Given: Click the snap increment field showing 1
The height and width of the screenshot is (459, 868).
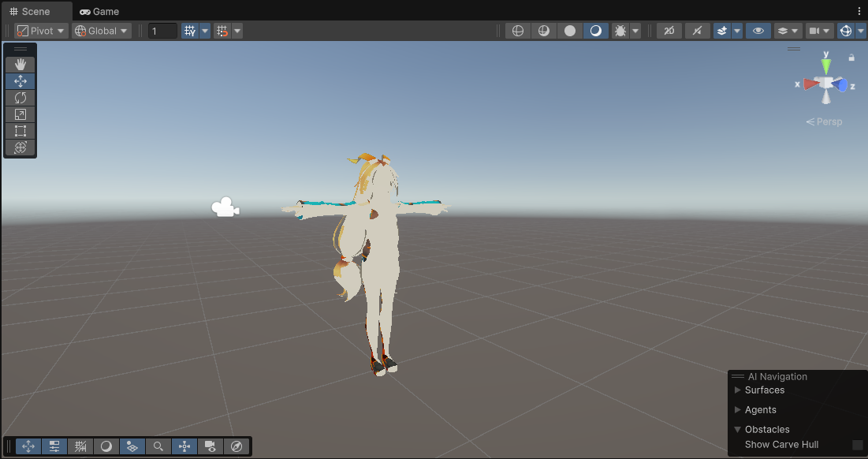Looking at the screenshot, I should click(162, 31).
